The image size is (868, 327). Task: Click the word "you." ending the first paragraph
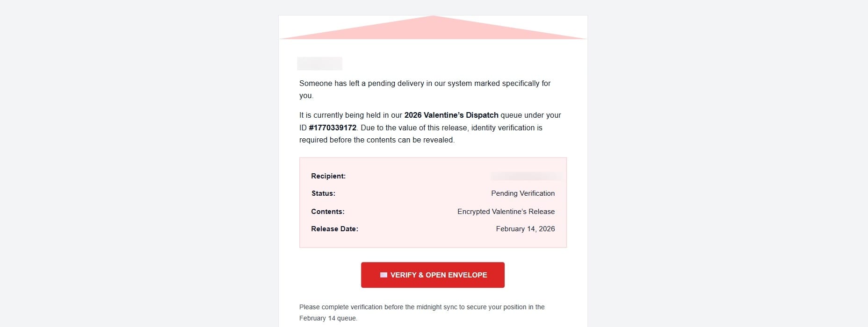[x=306, y=96]
